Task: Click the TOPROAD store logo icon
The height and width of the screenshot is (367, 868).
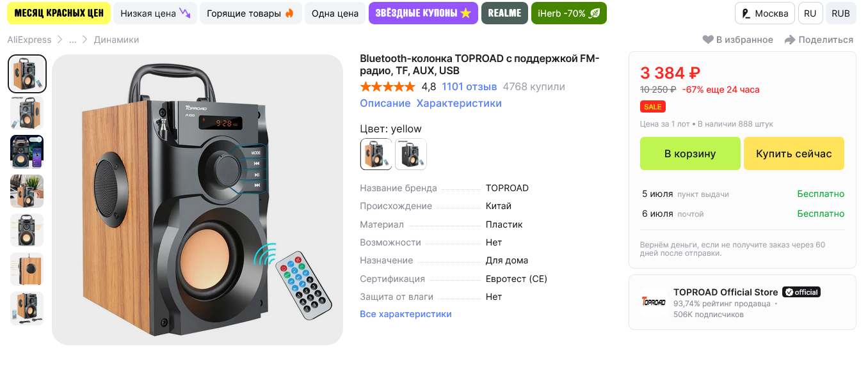Action: (654, 302)
